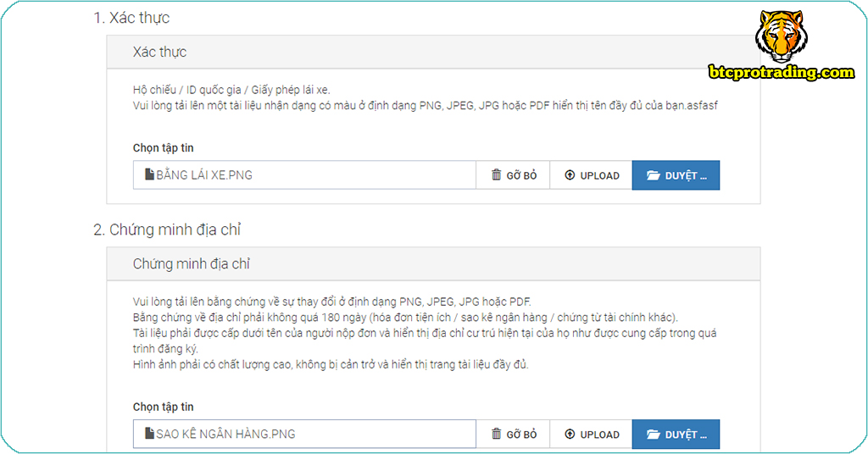
Task: Click the file icon before BẰNG LÁI XE.PNG
Action: pos(149,175)
